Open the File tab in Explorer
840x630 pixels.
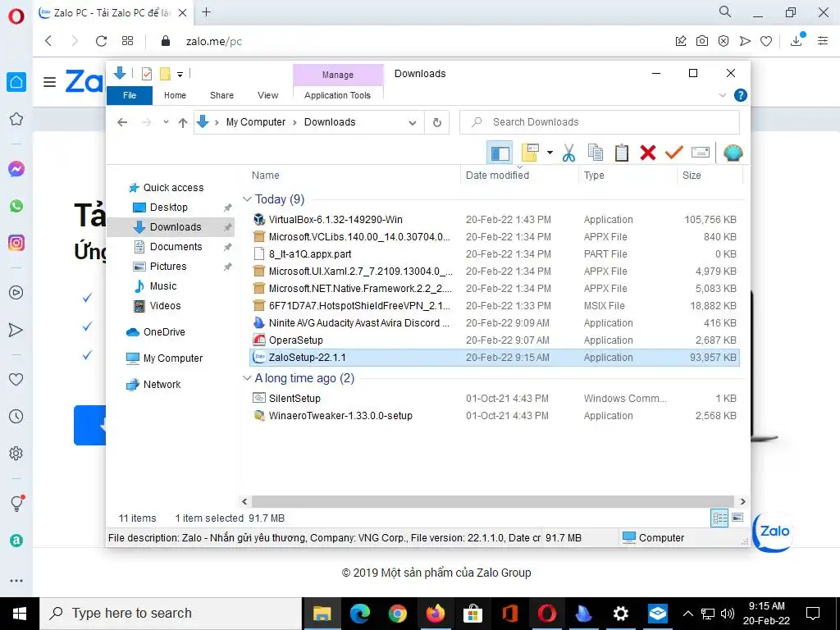click(130, 95)
